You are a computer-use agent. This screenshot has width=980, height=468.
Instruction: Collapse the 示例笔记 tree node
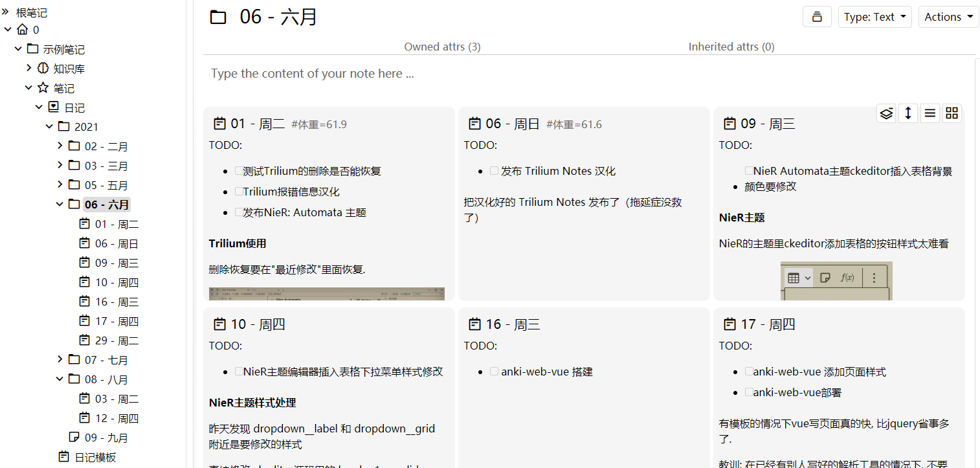pos(18,49)
